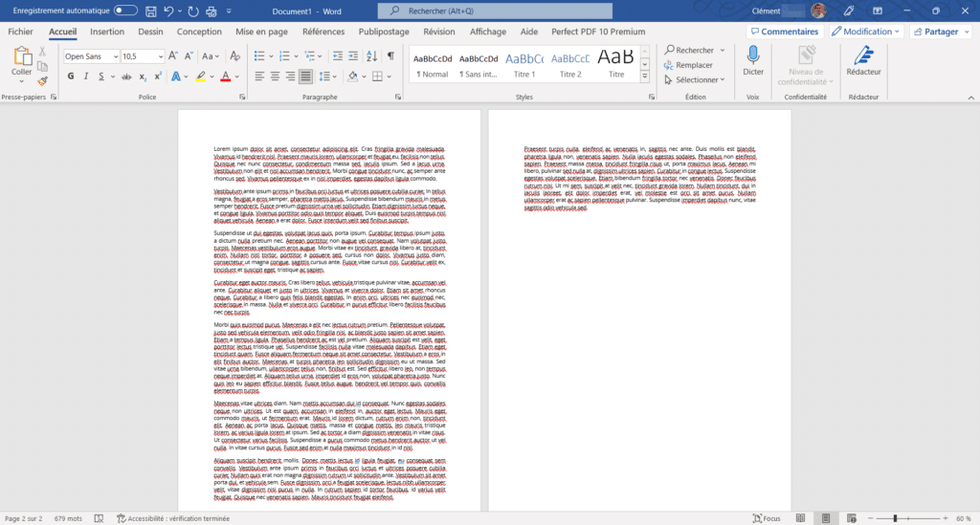The image size is (980, 525).
Task: Sort the text with A-Z icon
Action: click(371, 56)
